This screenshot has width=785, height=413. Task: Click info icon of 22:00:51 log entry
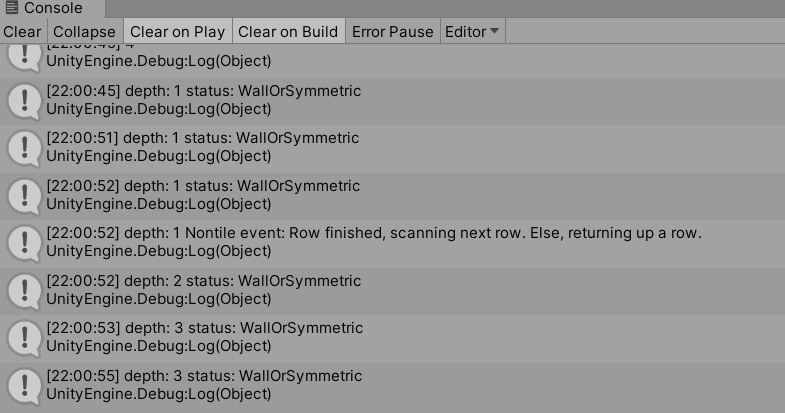tap(24, 148)
